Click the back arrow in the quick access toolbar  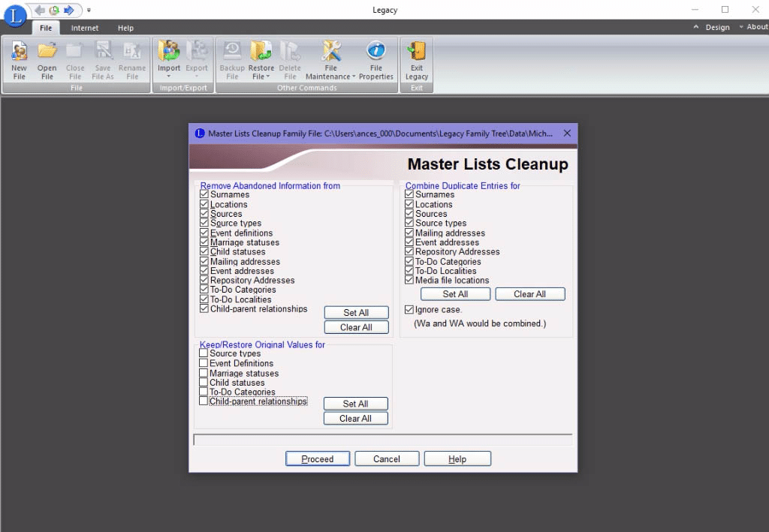(40, 10)
